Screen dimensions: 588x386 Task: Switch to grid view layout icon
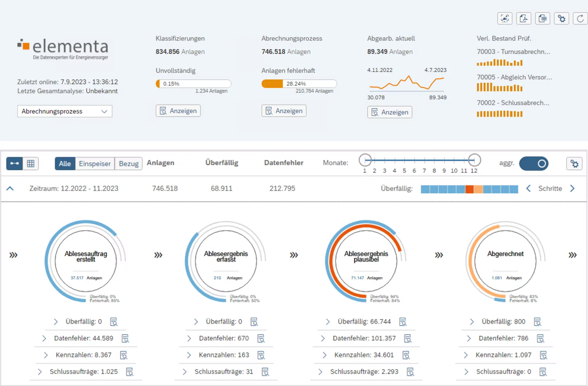tap(31, 163)
